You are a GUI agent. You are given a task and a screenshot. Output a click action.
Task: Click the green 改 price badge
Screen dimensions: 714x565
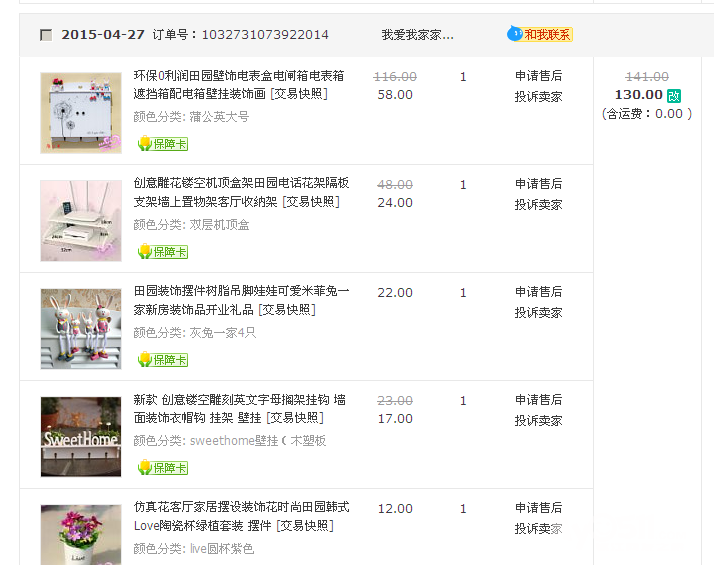coord(674,95)
